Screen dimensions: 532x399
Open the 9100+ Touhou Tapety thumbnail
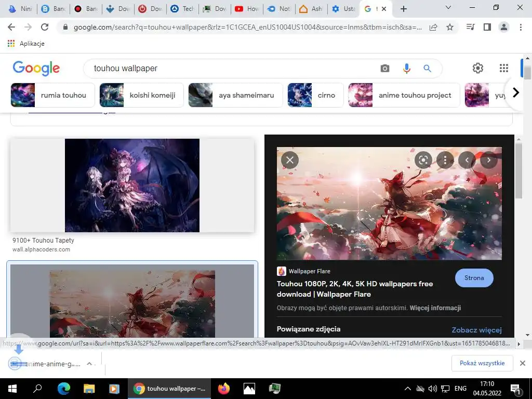click(132, 185)
